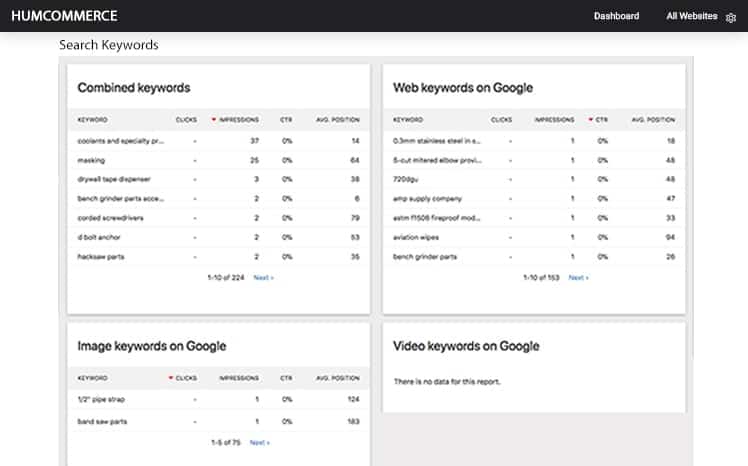Sort Web keywords by Avg. Position header
748x466 pixels.
tap(653, 120)
